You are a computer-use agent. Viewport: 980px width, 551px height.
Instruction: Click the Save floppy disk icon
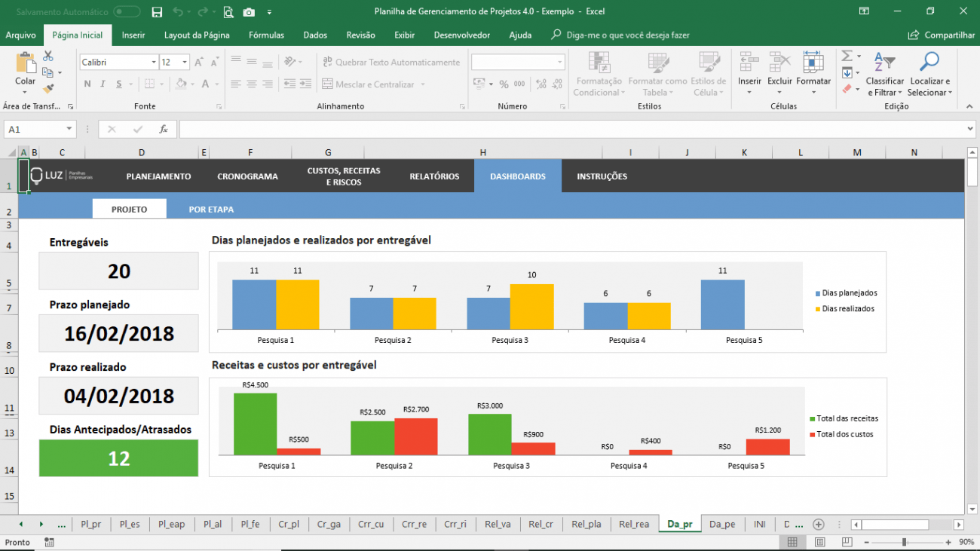157,12
